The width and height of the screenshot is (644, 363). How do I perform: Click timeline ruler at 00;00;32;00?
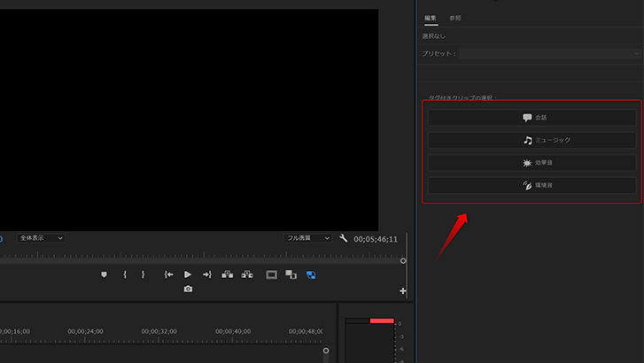159,331
